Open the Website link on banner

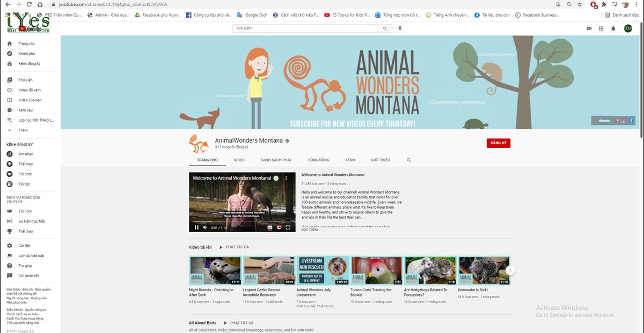tap(602, 121)
